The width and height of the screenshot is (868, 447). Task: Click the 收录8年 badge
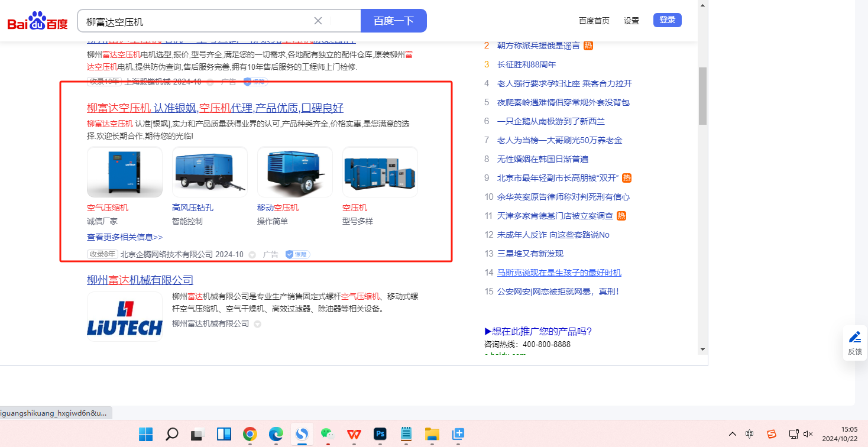tap(103, 254)
